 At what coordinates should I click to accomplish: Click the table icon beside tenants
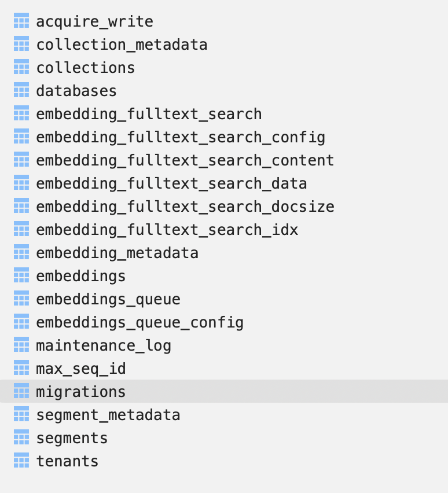(21, 461)
